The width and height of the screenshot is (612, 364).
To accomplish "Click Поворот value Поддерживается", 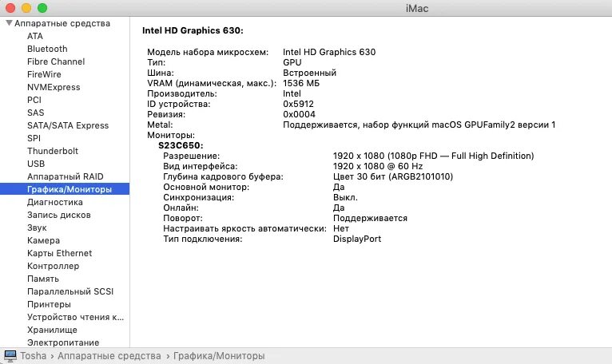I will pos(370,218).
